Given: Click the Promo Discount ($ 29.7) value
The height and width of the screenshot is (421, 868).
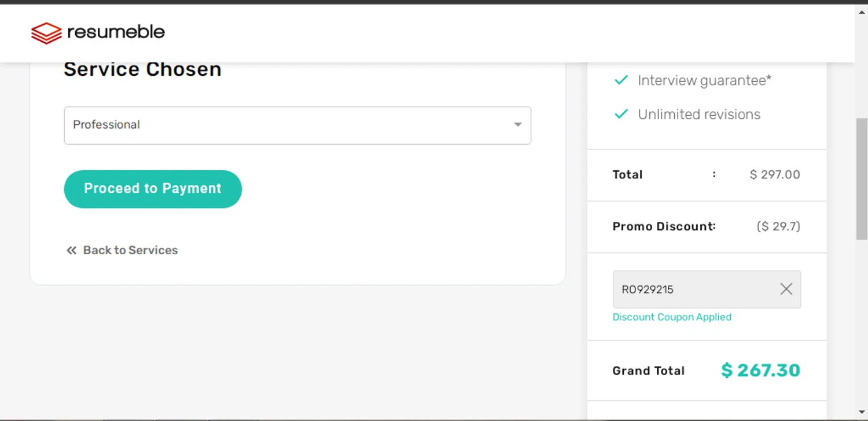Looking at the screenshot, I should 778,226.
